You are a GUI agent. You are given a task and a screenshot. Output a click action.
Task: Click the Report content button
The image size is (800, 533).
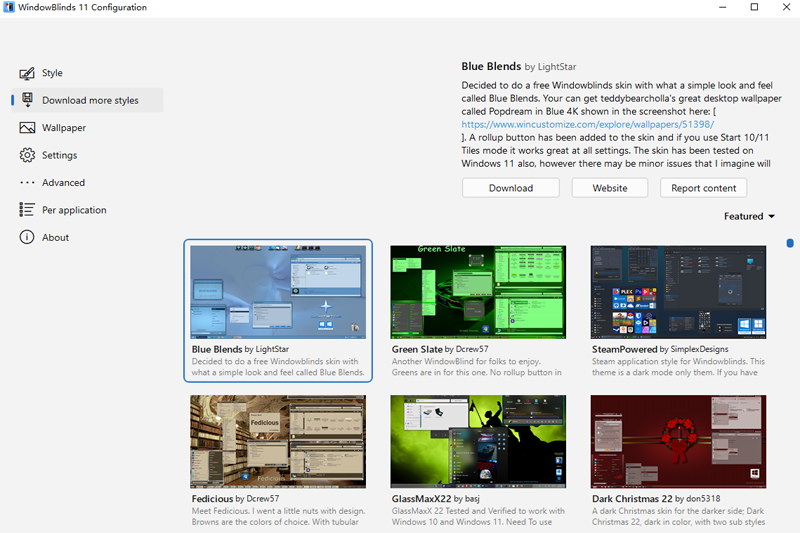[x=704, y=188]
